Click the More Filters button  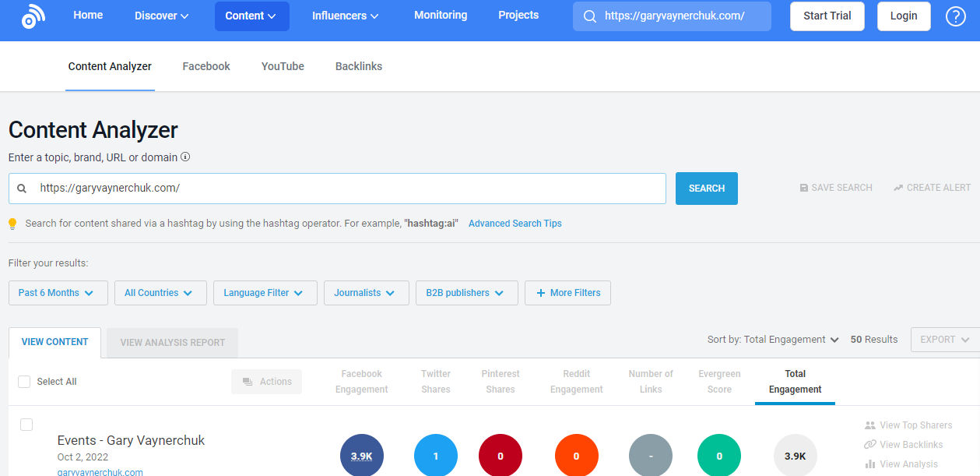tap(568, 293)
